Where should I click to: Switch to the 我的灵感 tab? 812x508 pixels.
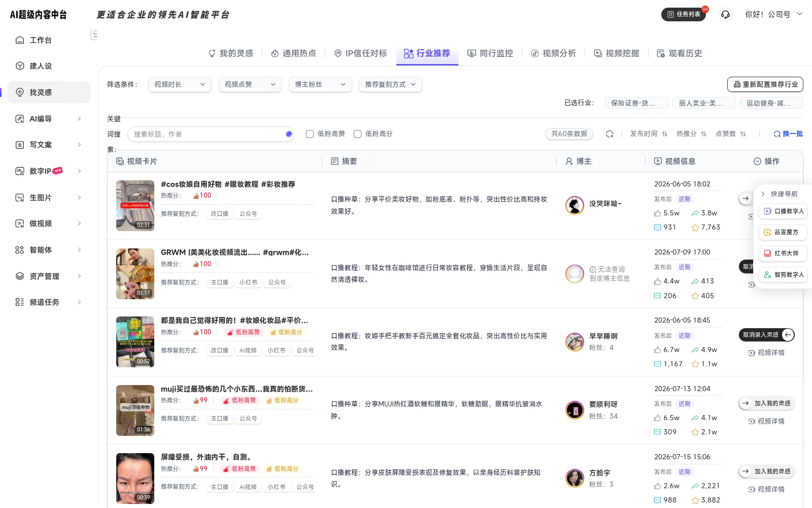click(231, 53)
